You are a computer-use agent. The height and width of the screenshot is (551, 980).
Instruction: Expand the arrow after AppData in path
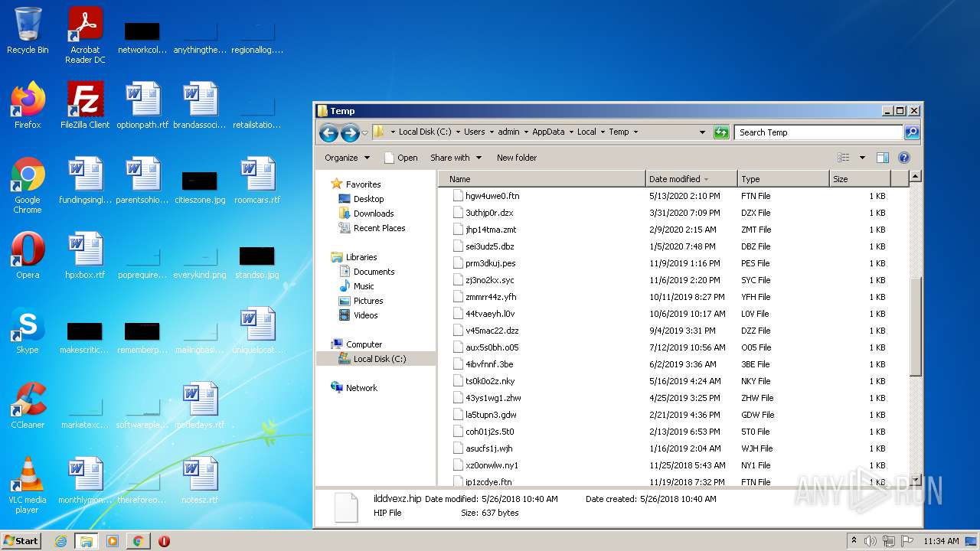coord(571,132)
